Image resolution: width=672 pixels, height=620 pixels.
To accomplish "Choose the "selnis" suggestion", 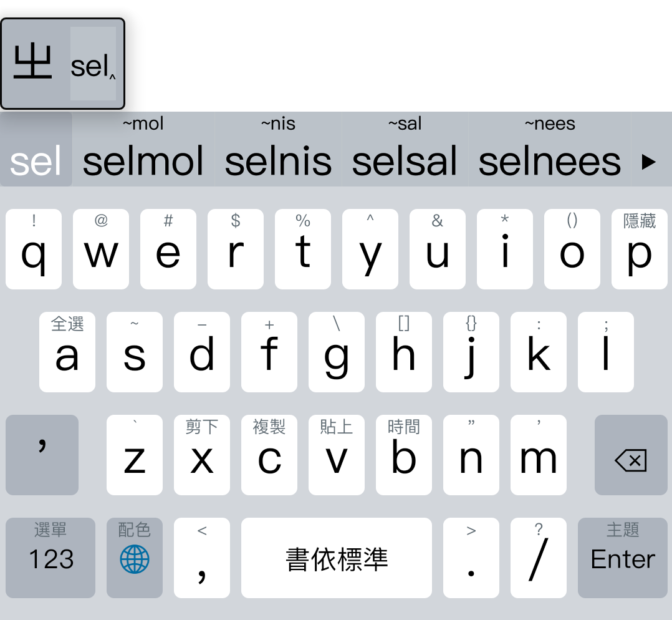I will [x=278, y=153].
